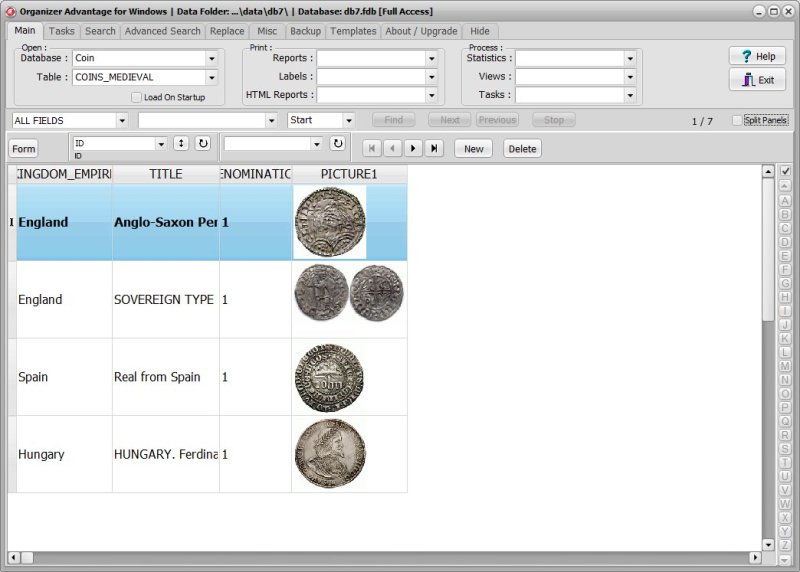Select the Anglo-Saxon coin picture
The image size is (800, 572).
pyautogui.click(x=330, y=222)
